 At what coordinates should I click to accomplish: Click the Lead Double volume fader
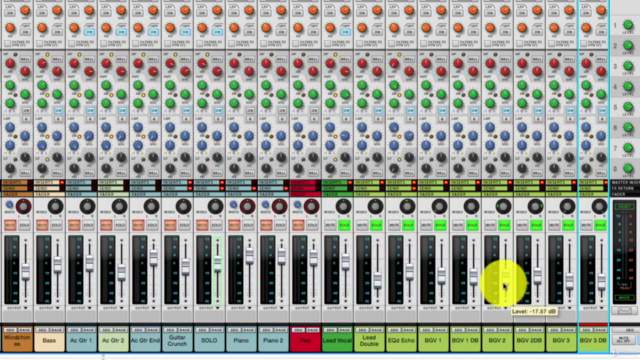click(378, 280)
